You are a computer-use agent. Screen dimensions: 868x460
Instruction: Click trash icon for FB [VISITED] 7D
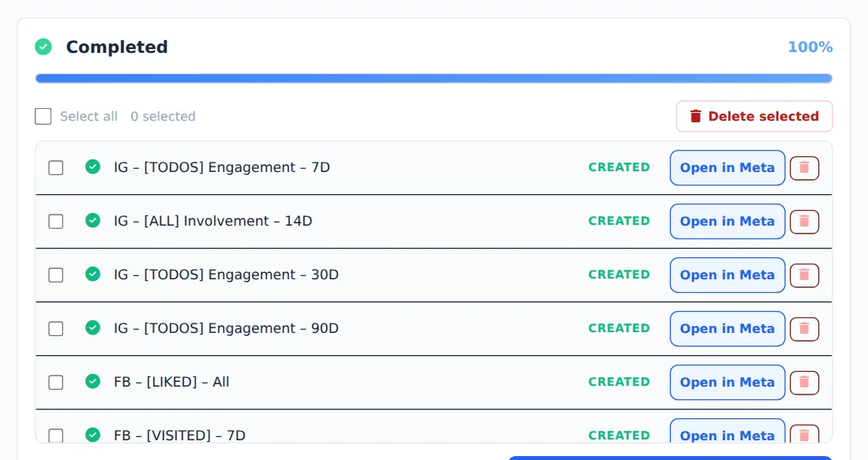pos(804,434)
